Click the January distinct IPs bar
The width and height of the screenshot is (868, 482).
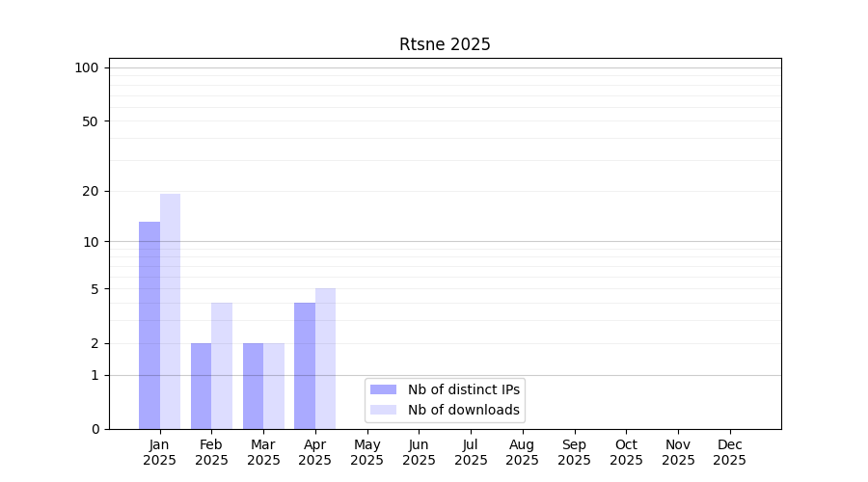tap(149, 325)
